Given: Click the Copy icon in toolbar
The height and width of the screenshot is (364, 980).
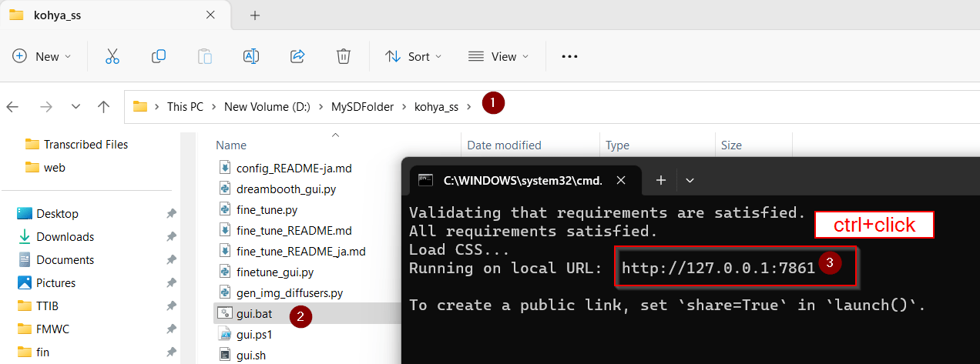Looking at the screenshot, I should click(x=159, y=56).
